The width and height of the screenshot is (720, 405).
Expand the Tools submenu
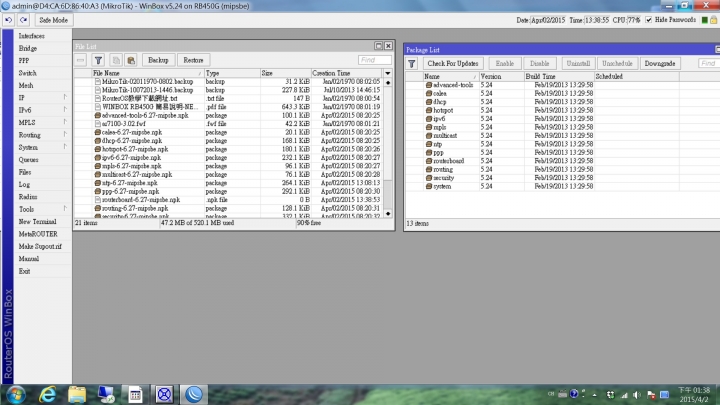[42, 209]
